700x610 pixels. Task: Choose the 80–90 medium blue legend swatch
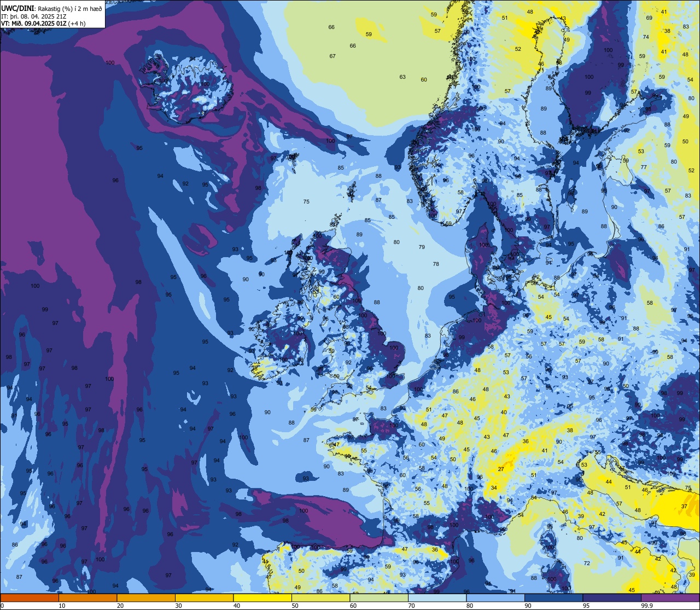pyautogui.click(x=495, y=597)
